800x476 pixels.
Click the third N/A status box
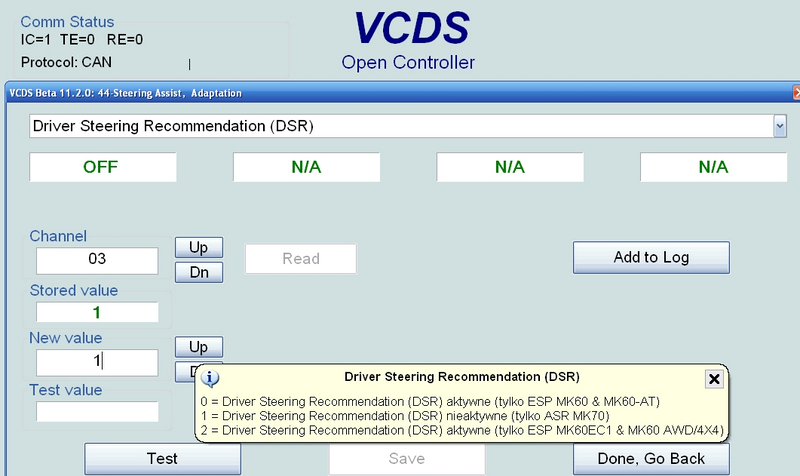click(x=510, y=167)
